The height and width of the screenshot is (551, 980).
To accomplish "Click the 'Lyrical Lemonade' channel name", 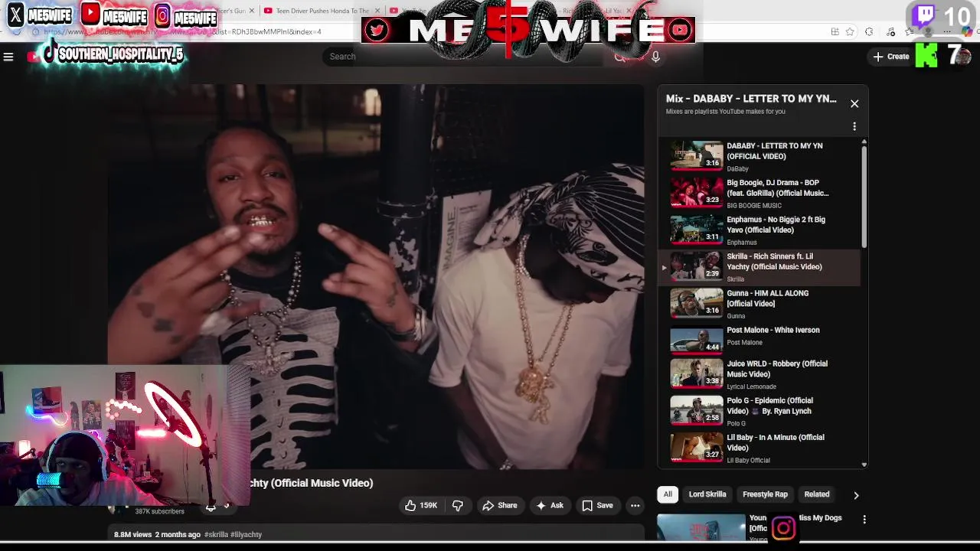I will click(x=751, y=387).
